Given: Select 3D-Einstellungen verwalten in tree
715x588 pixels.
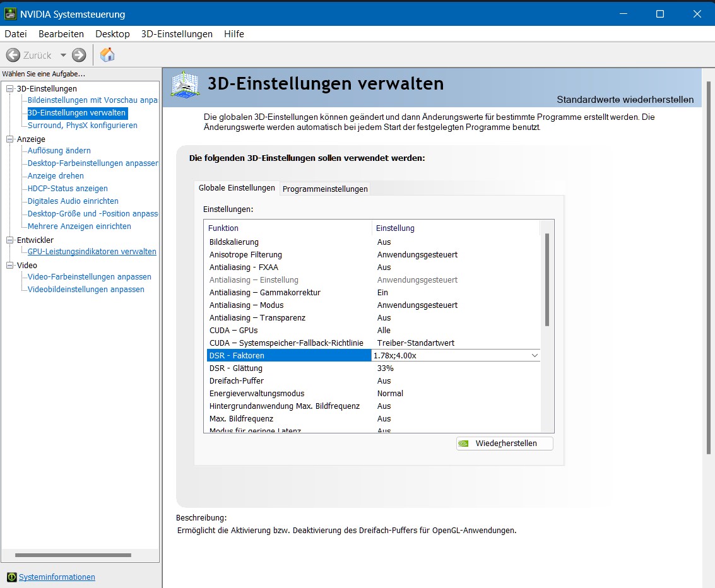Looking at the screenshot, I should 76,112.
